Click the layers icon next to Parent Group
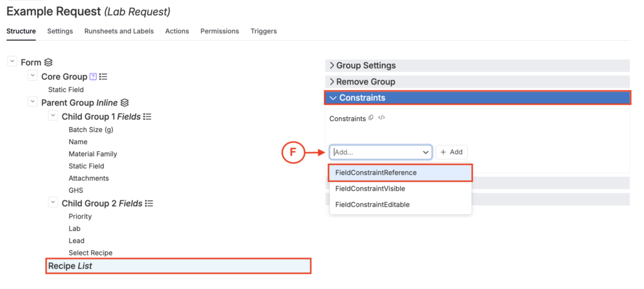 point(125,103)
